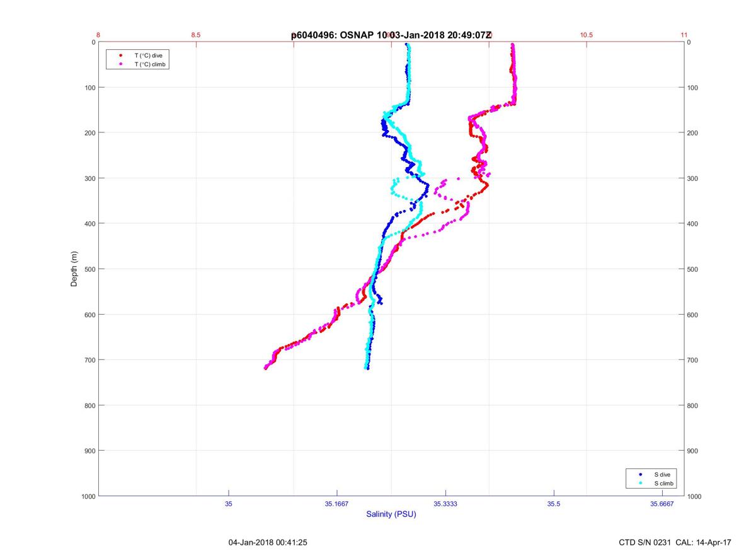
Task: Select the 'T (°C) dive' legend entry
Action: coord(148,55)
